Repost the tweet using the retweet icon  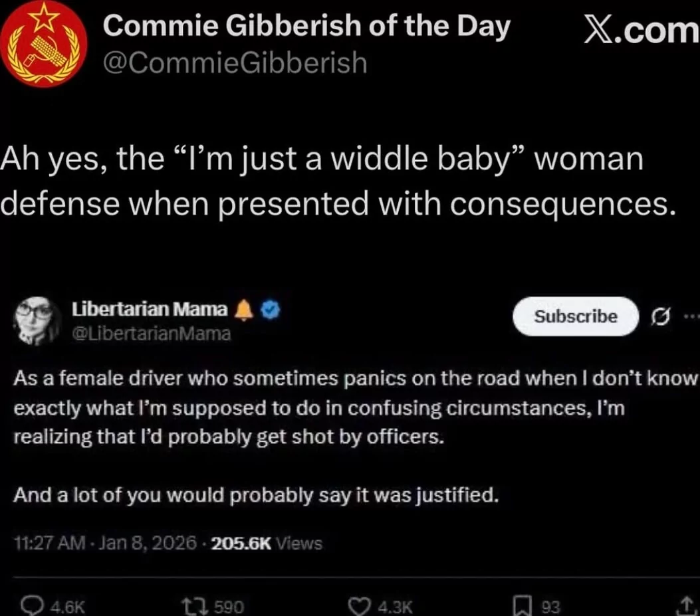[x=192, y=606]
